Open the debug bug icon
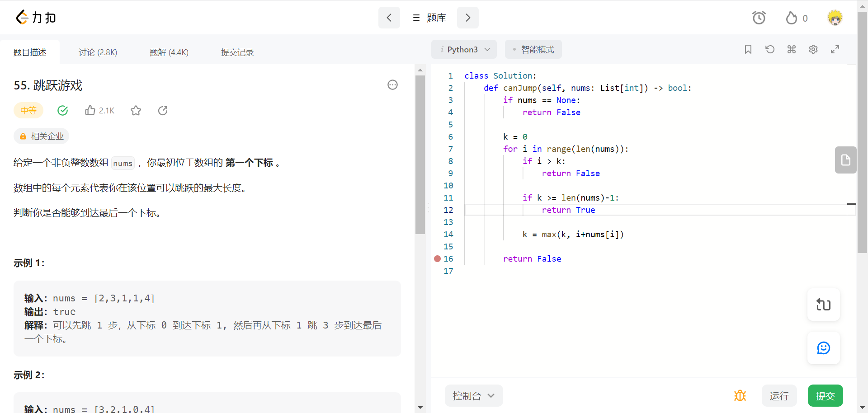The width and height of the screenshot is (868, 413). pyautogui.click(x=740, y=396)
